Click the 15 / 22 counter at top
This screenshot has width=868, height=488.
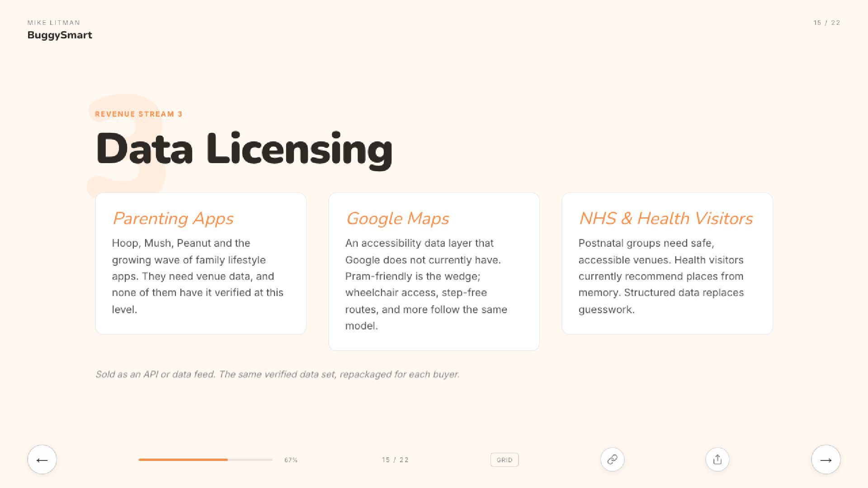click(826, 23)
